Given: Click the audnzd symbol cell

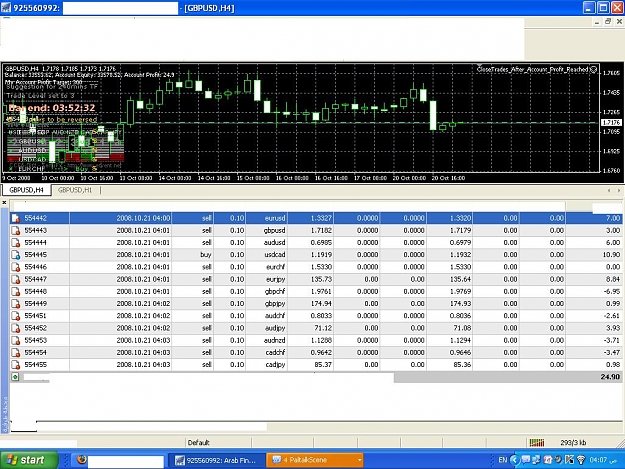Looking at the screenshot, I should click(x=274, y=340).
